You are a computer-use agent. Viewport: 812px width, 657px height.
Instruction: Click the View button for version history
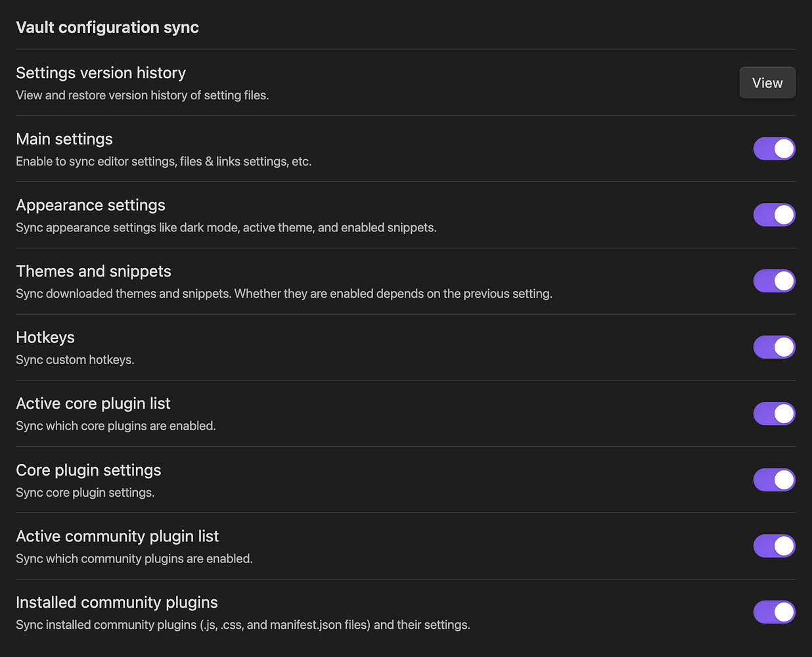point(767,82)
